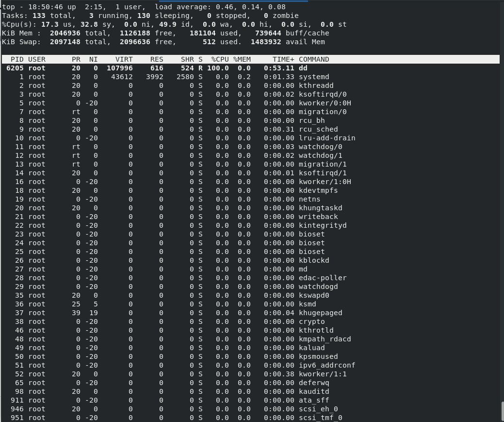Viewport: 504px width, 422px height.
Task: Click the kworker/1:0H command text
Action: 325,182
